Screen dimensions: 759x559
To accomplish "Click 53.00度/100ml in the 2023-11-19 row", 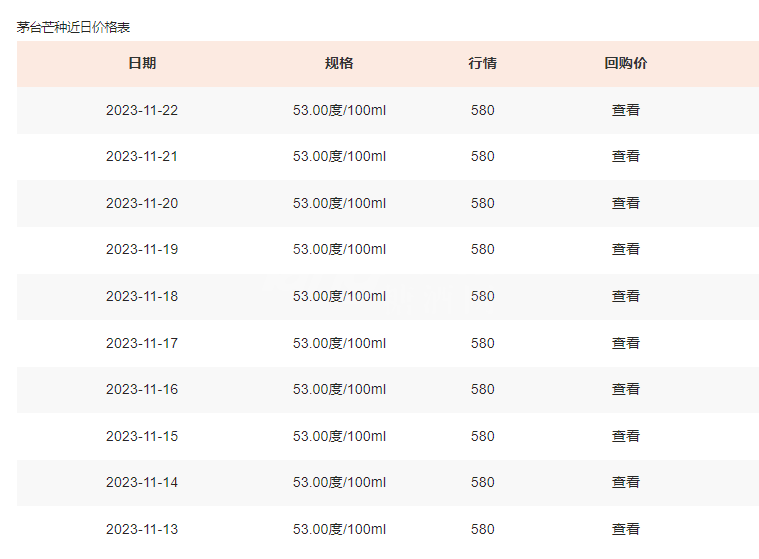I will tap(339, 249).
